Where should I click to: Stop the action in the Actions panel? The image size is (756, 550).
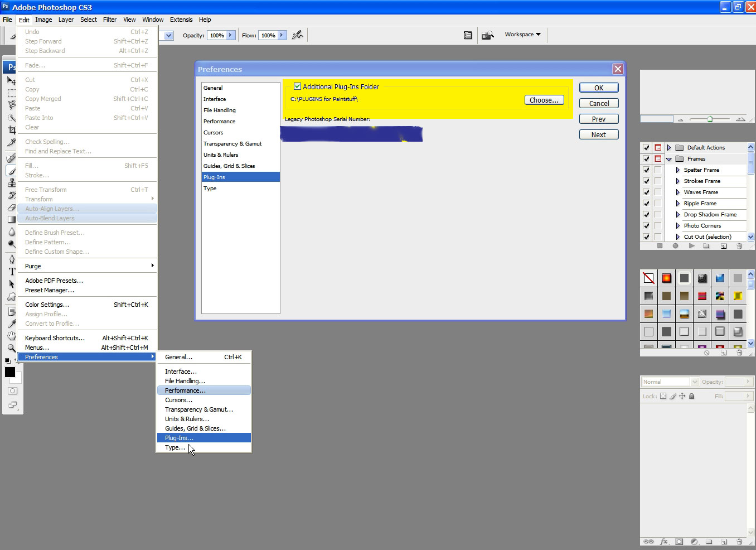click(x=660, y=245)
